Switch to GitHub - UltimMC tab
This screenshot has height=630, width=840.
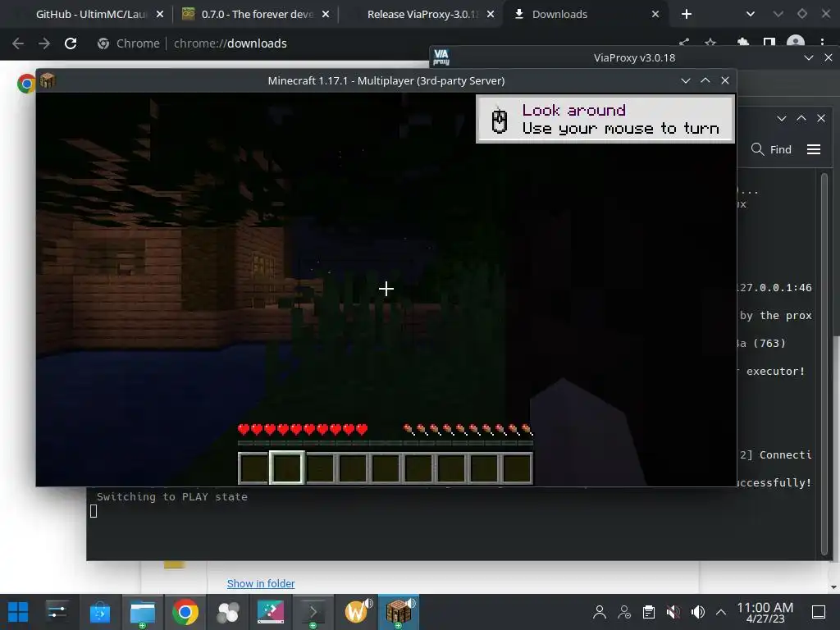pyautogui.click(x=90, y=14)
